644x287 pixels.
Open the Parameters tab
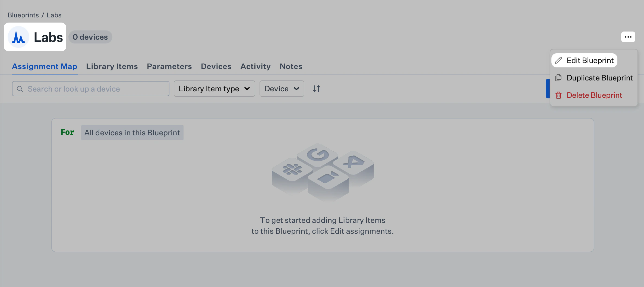click(x=169, y=66)
